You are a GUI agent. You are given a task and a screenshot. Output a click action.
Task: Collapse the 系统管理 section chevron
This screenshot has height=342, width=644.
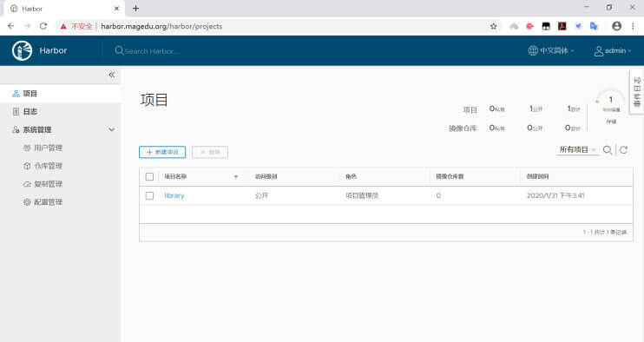click(x=112, y=129)
